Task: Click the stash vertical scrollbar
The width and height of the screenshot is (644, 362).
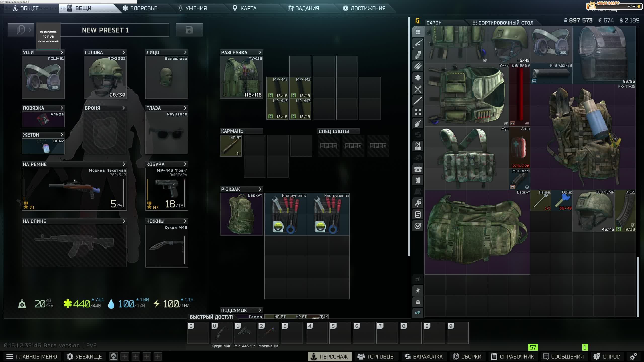Action: click(637, 287)
